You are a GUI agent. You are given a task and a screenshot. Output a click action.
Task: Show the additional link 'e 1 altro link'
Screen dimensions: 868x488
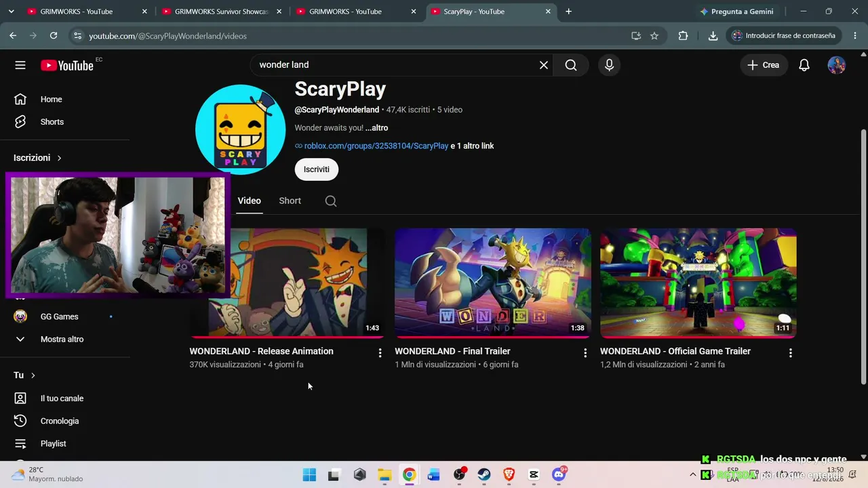(472, 146)
